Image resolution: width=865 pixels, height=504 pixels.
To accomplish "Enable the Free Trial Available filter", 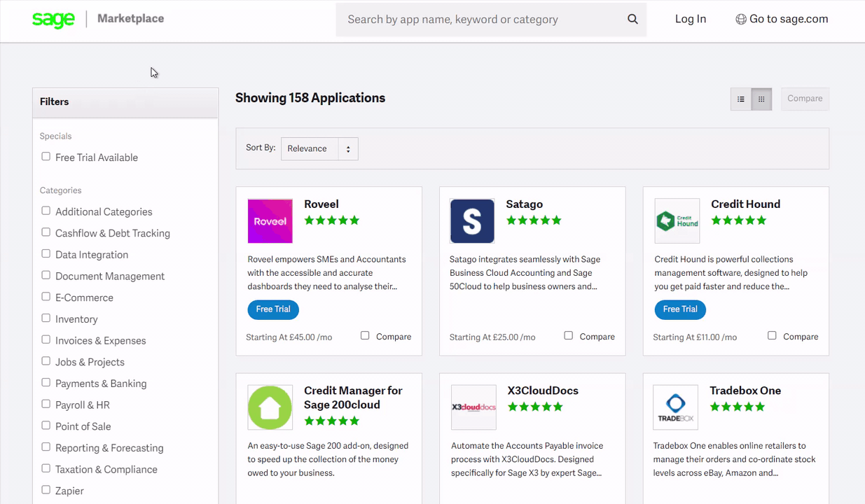I will point(46,157).
